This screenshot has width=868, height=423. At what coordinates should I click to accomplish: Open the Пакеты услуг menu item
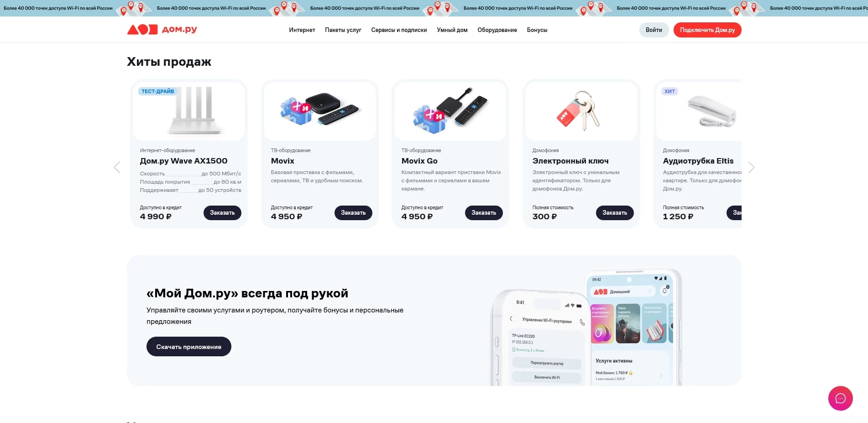pyautogui.click(x=343, y=30)
